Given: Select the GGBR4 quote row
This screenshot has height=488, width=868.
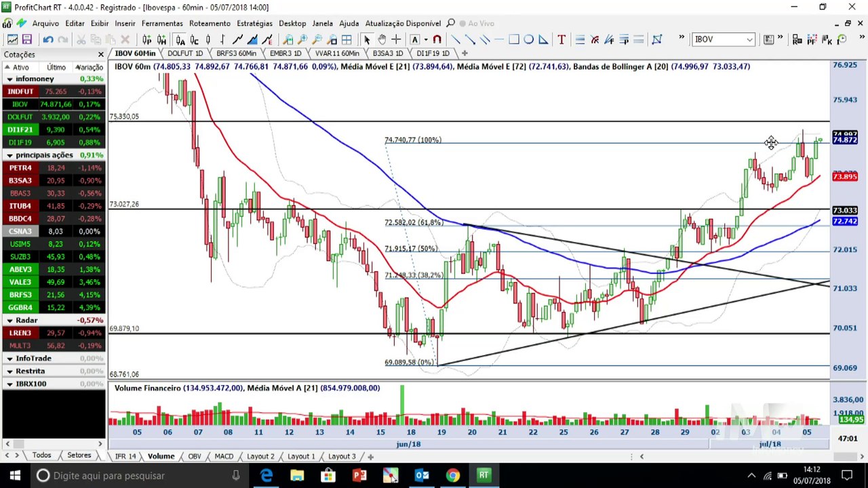Looking at the screenshot, I should (x=53, y=308).
